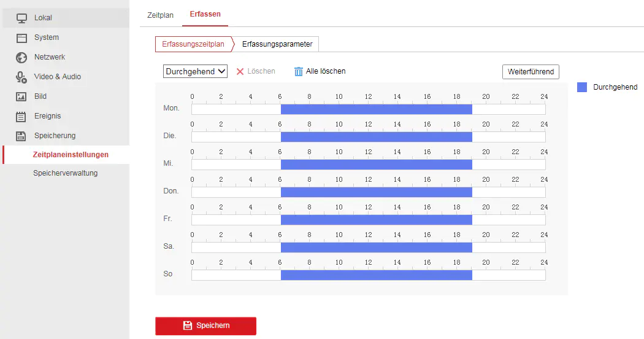Select the Erfassungsparameter tab

coord(277,44)
